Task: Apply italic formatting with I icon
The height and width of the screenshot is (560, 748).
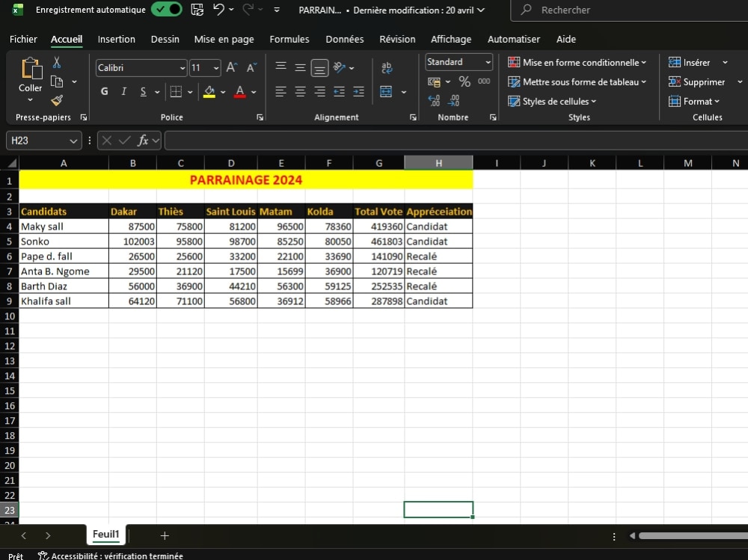Action: 123,91
